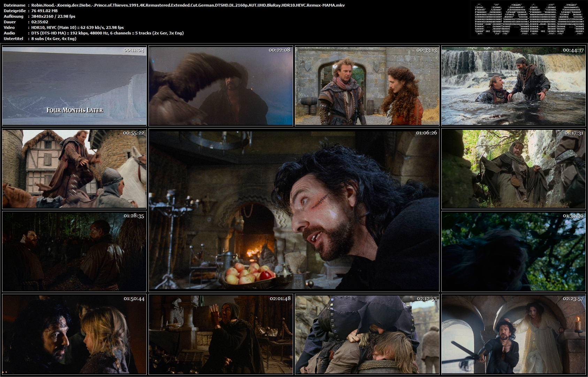
Task: Open the hooded figure frame at 02:12:53
Action: tap(367, 335)
